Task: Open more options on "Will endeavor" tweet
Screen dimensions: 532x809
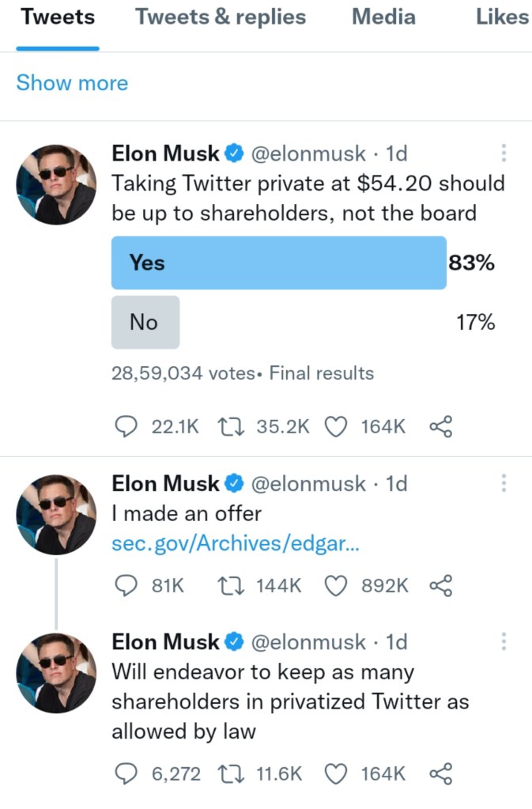Action: 504,641
